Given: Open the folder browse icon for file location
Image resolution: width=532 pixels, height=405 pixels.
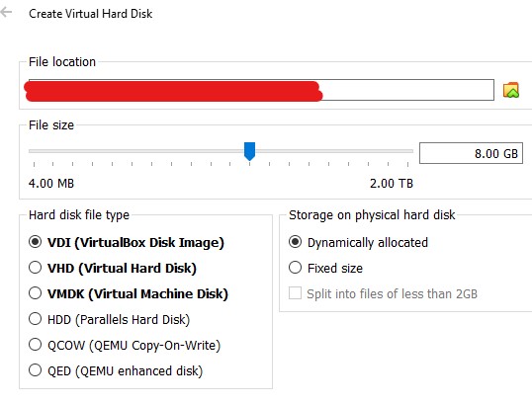Looking at the screenshot, I should click(x=510, y=90).
